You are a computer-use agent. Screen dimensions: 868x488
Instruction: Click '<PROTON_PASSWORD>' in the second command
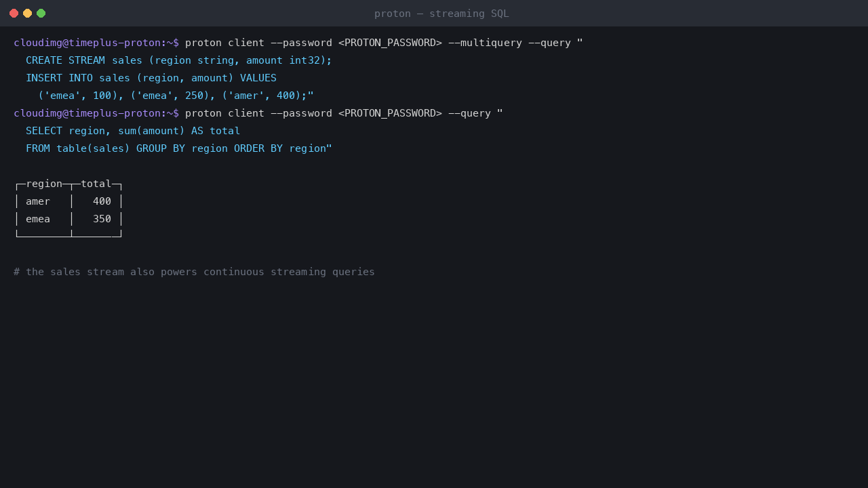pos(390,113)
